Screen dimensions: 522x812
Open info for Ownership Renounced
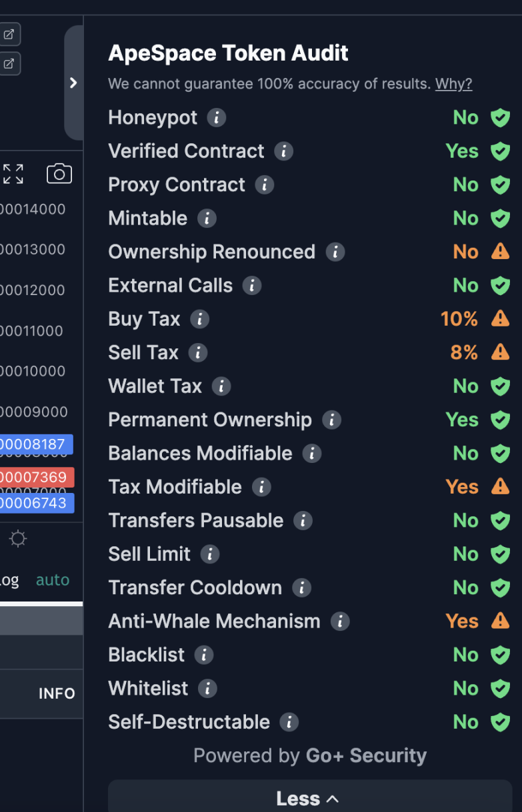pos(335,252)
